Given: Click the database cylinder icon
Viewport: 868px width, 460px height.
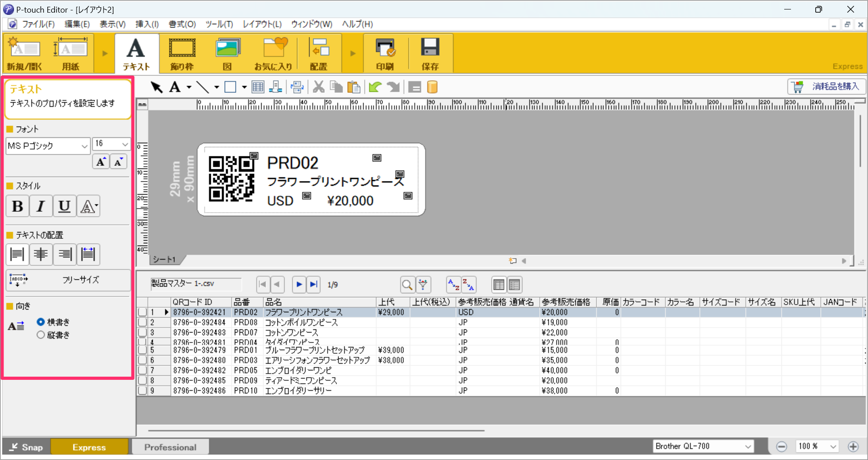Looking at the screenshot, I should coord(432,87).
